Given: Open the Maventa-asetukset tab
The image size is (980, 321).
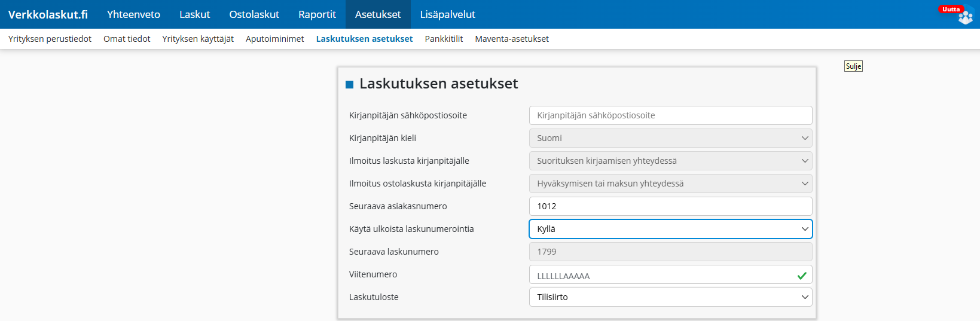Looking at the screenshot, I should point(512,39).
